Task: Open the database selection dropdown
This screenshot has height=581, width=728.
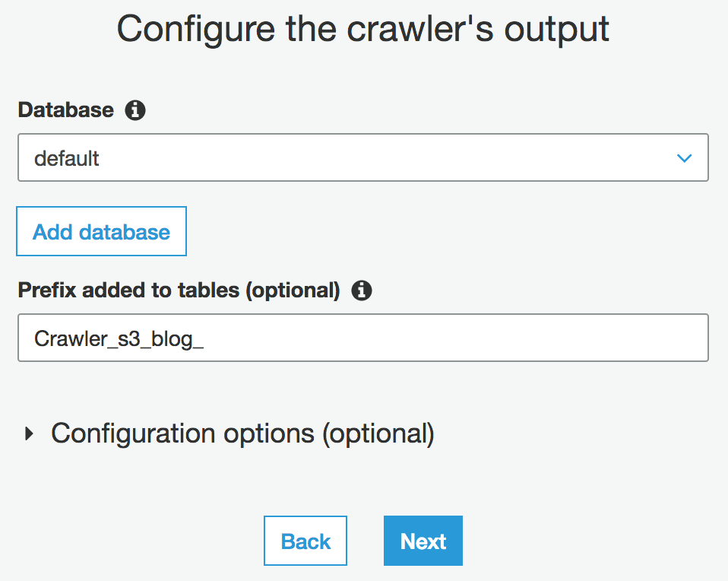Action: [362, 157]
